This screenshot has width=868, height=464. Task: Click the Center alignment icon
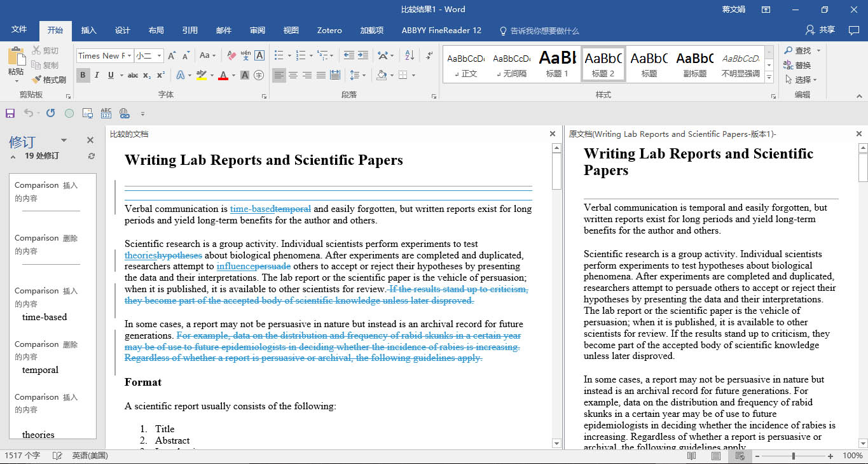[293, 75]
